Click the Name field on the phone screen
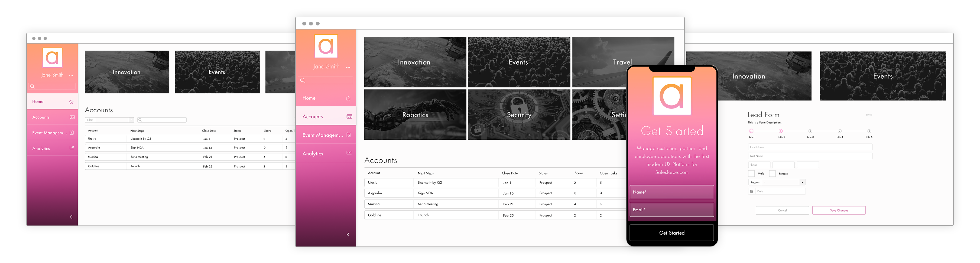The height and width of the screenshot is (263, 980). (x=672, y=192)
